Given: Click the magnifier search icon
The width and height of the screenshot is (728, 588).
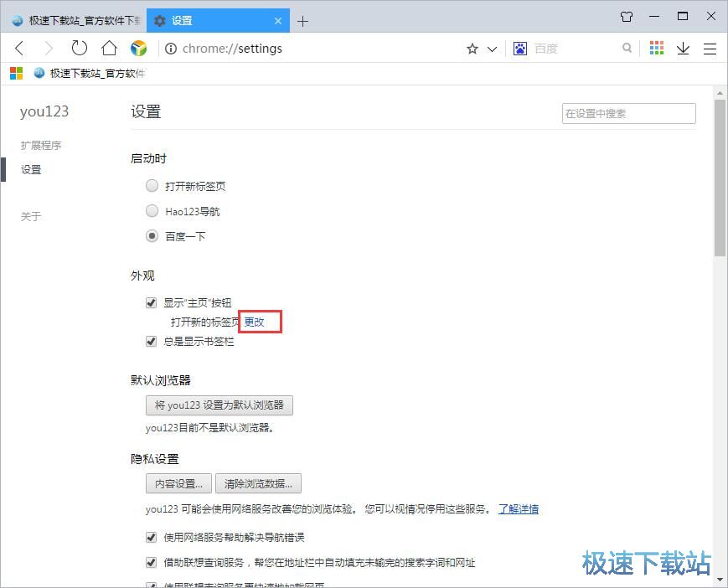Looking at the screenshot, I should click(x=627, y=48).
